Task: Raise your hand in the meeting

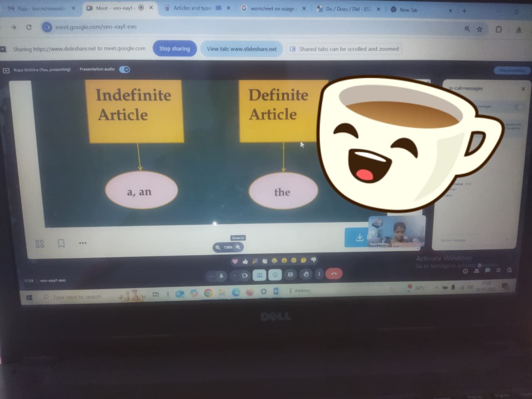Action: coord(306,274)
